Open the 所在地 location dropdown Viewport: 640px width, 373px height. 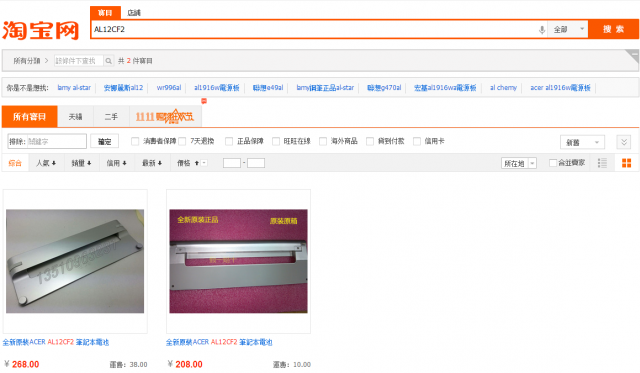(x=519, y=163)
